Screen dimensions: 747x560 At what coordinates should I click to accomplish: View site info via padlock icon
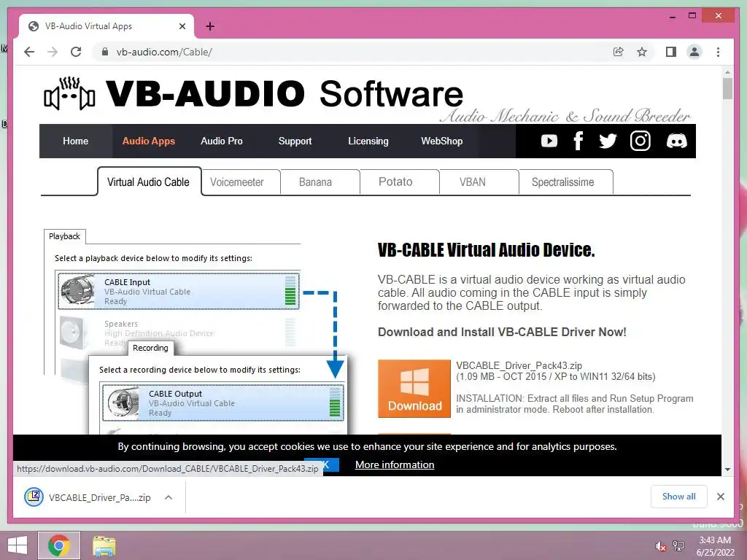coord(105,52)
